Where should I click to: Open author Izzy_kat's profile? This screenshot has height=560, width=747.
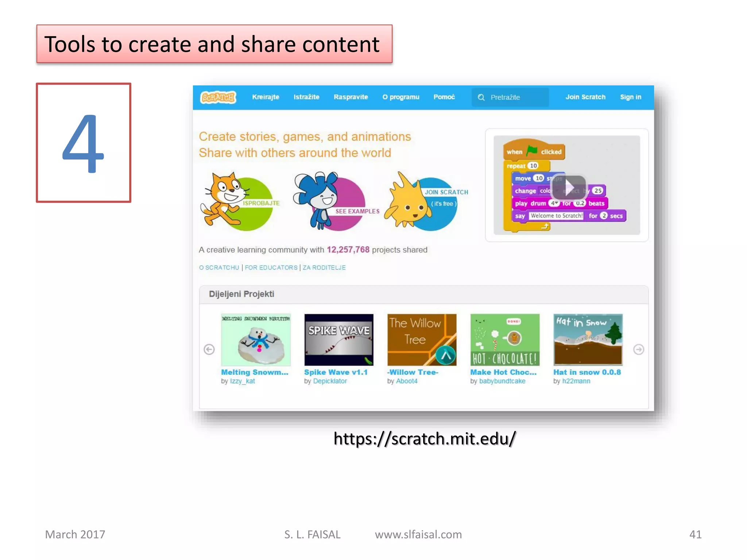(242, 381)
